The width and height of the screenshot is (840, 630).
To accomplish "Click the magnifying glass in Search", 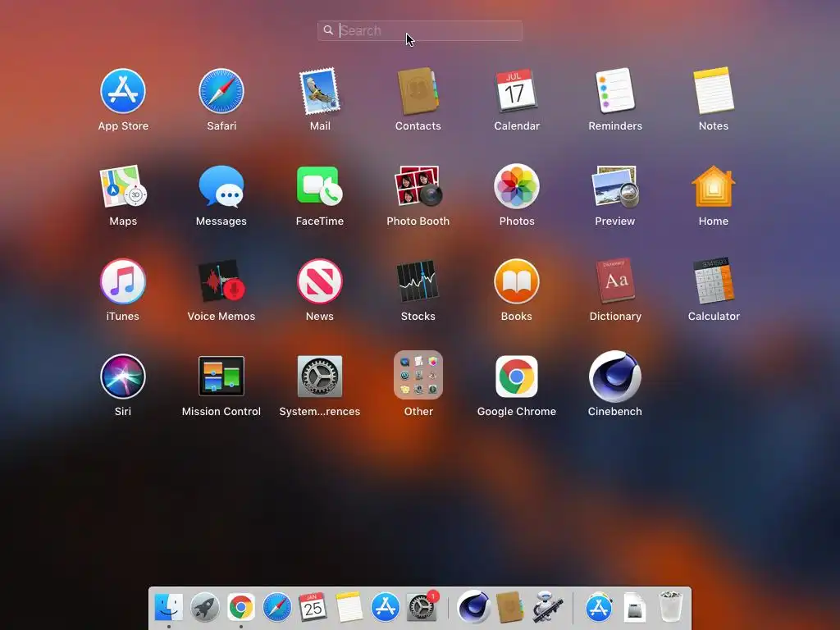I will (x=328, y=30).
